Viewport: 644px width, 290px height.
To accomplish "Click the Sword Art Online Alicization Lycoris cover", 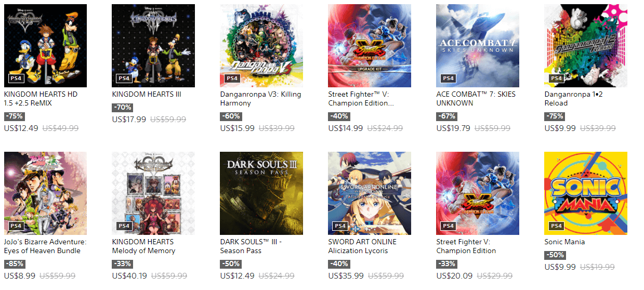I will click(x=370, y=193).
